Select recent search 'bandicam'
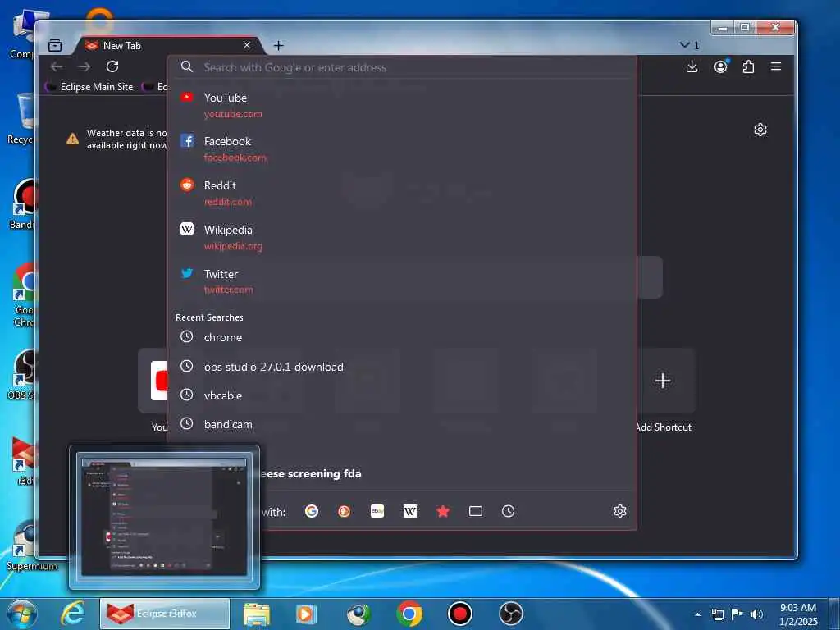 402,424
